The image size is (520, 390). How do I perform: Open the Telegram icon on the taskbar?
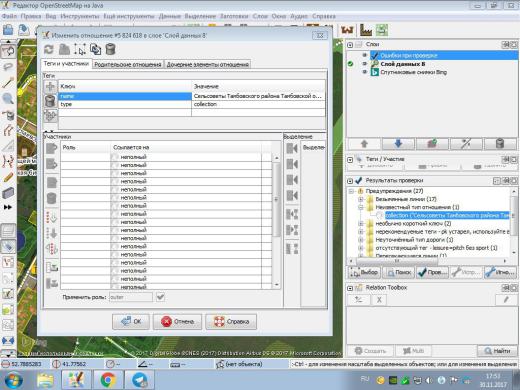(140, 380)
